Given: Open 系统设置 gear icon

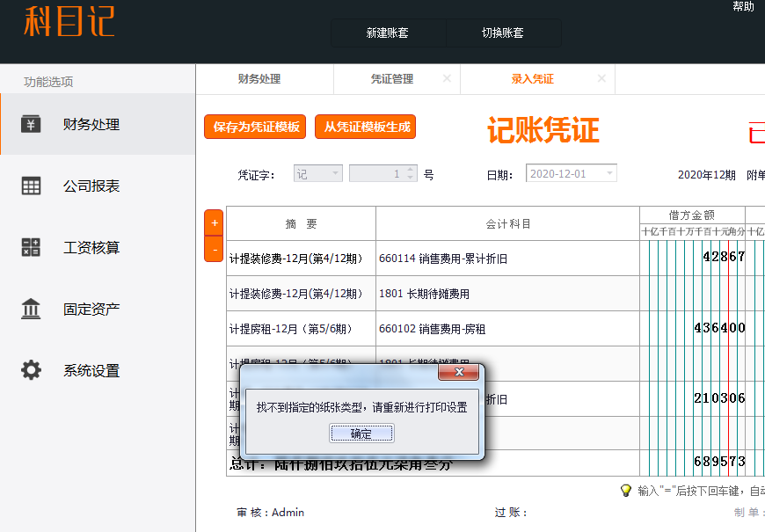Looking at the screenshot, I should 31,370.
